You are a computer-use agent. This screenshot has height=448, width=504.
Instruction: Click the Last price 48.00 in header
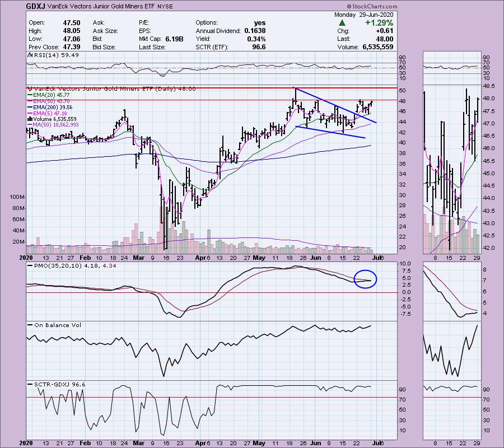[x=384, y=39]
